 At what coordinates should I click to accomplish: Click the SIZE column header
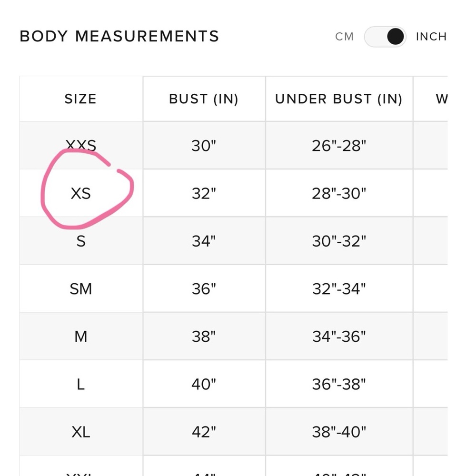point(81,99)
